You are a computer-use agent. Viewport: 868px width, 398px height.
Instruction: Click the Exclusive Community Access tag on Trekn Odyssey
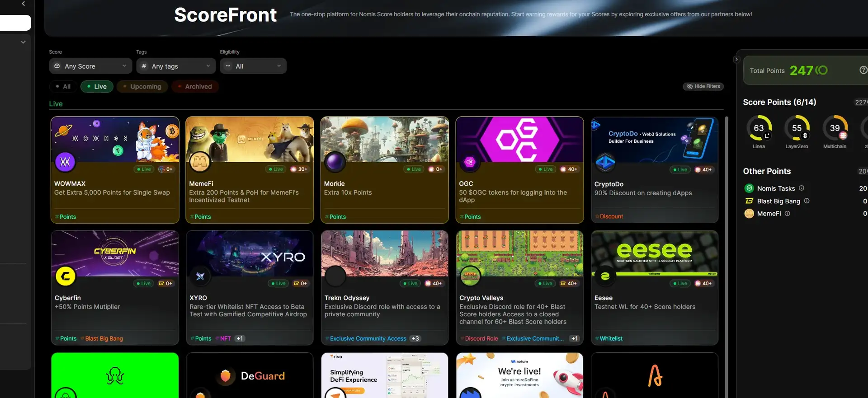[x=368, y=339]
